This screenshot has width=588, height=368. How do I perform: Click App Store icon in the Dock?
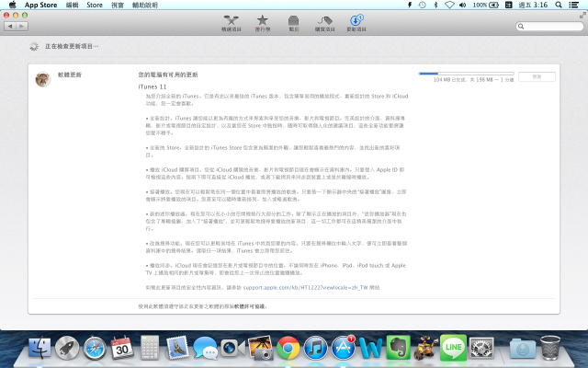[x=343, y=348]
